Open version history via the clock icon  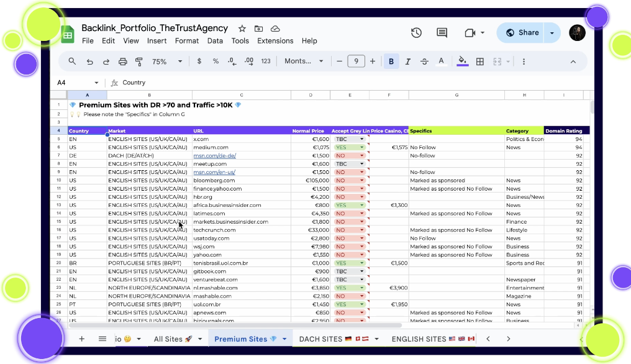click(416, 32)
